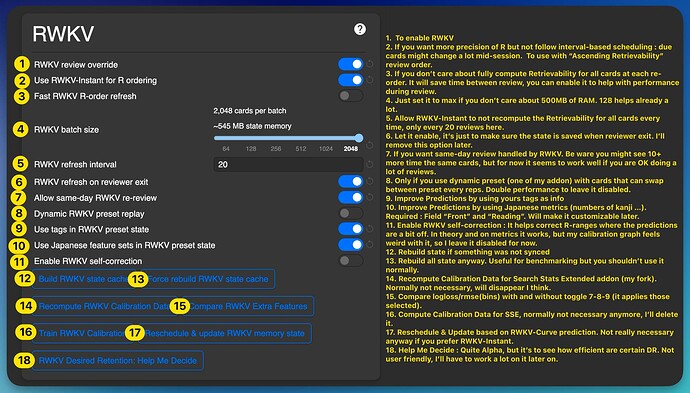Set batch size slider to 64 mark
The image size is (690, 393).
click(x=226, y=149)
